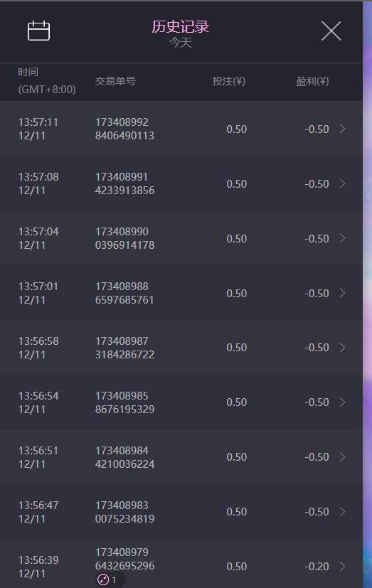This screenshot has height=588, width=372.
Task: Expand details arrow for 13:57:11 record
Action: point(342,129)
